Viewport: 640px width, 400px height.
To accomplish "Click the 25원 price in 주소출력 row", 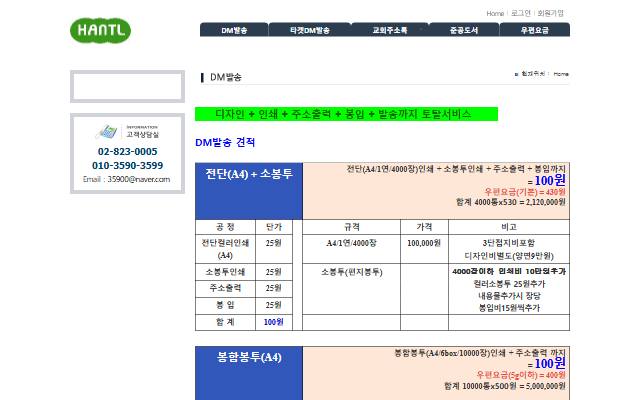I will click(x=274, y=288).
